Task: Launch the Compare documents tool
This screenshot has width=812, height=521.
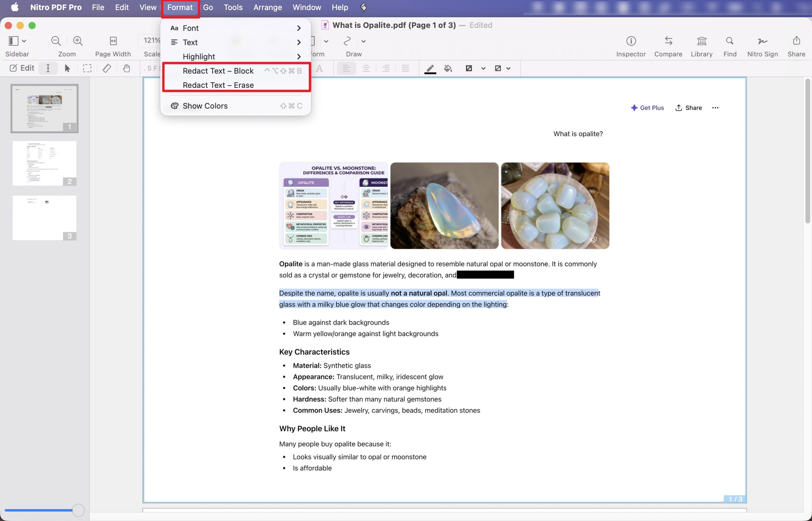Action: point(668,41)
